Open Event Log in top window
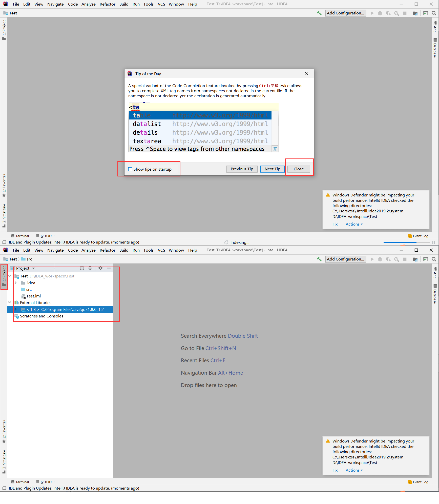The width and height of the screenshot is (439, 504). click(418, 236)
